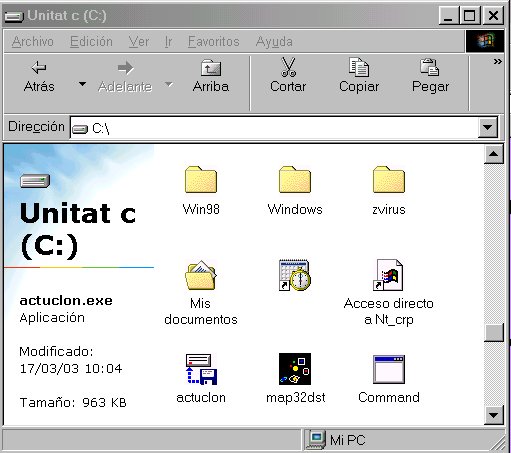
Task: Show more toolbar buttons chevron
Action: 497,62
